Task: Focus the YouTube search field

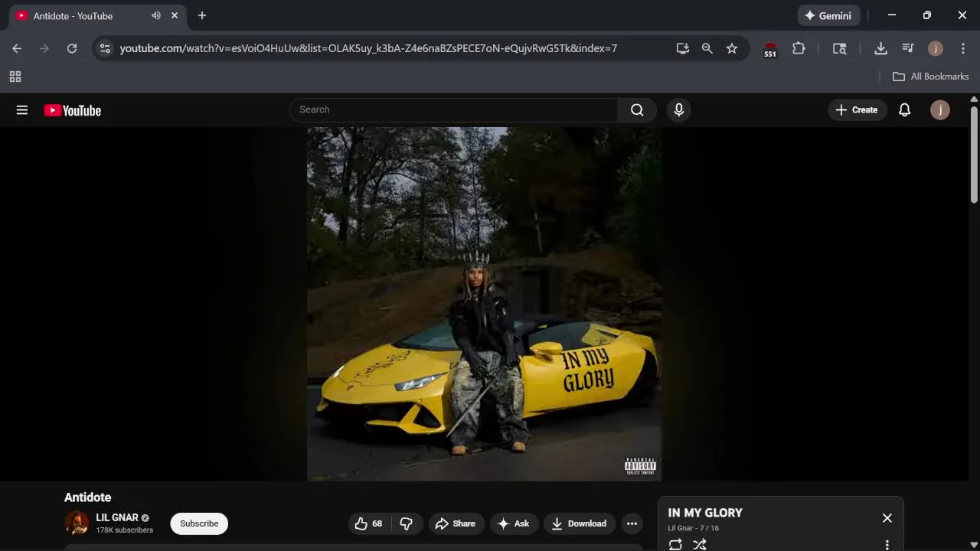Action: (x=453, y=110)
